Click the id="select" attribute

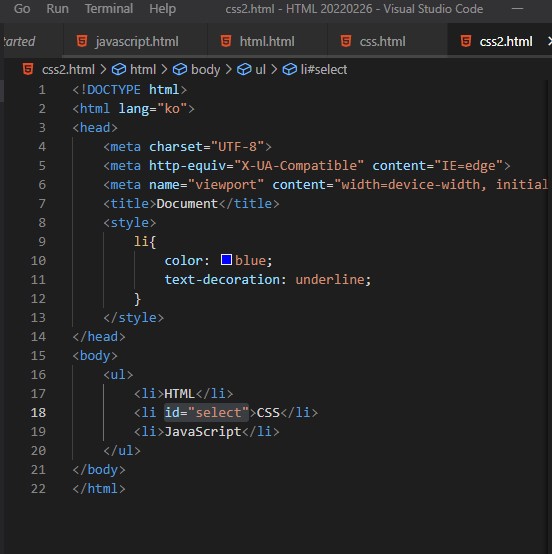pyautogui.click(x=206, y=413)
